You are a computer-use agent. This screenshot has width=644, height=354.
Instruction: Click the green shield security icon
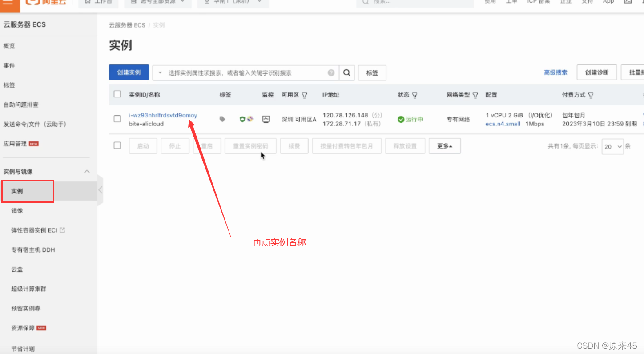tap(242, 119)
